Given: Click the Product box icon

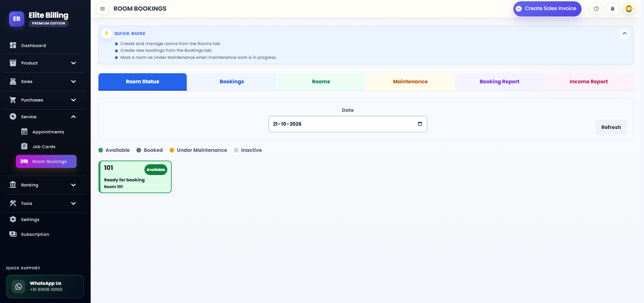Looking at the screenshot, I should tap(13, 63).
